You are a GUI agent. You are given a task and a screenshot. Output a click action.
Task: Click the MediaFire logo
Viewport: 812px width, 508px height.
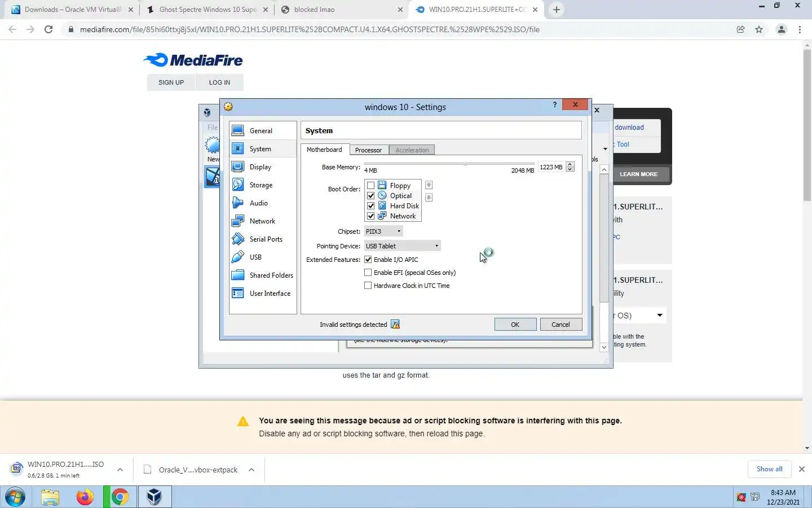pyautogui.click(x=193, y=60)
